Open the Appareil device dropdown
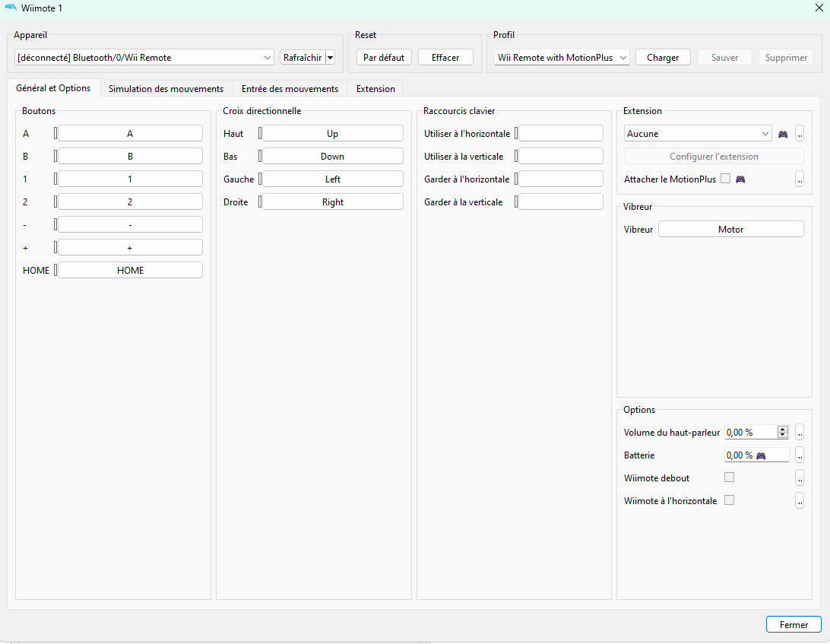 [x=144, y=57]
